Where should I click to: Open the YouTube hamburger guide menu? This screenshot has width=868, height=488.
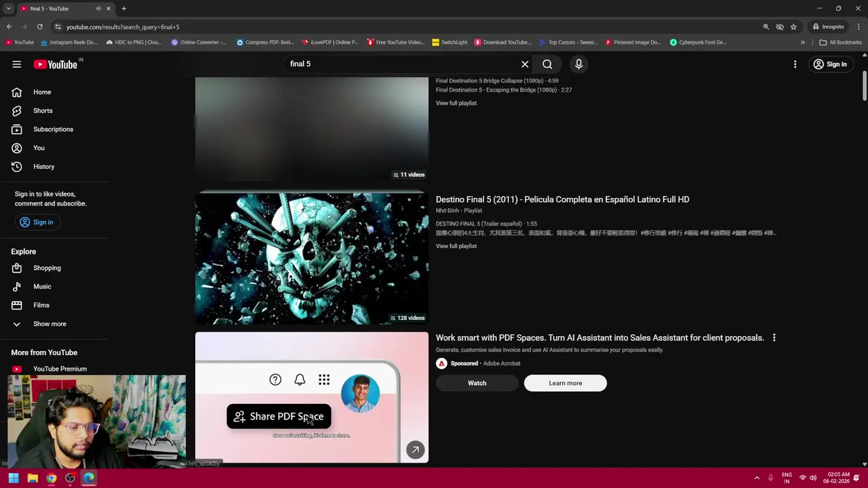pos(16,64)
